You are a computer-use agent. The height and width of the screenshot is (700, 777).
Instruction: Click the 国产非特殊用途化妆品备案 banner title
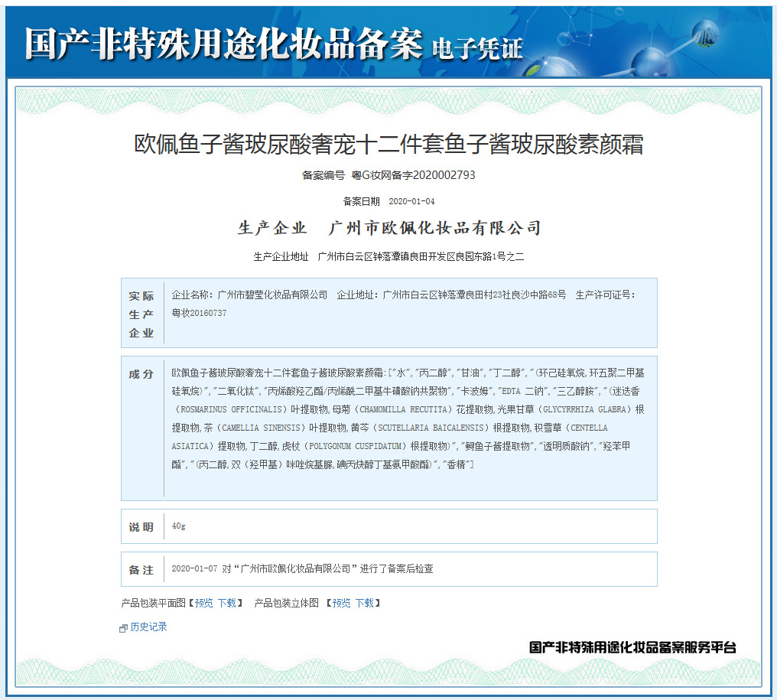coord(223,44)
